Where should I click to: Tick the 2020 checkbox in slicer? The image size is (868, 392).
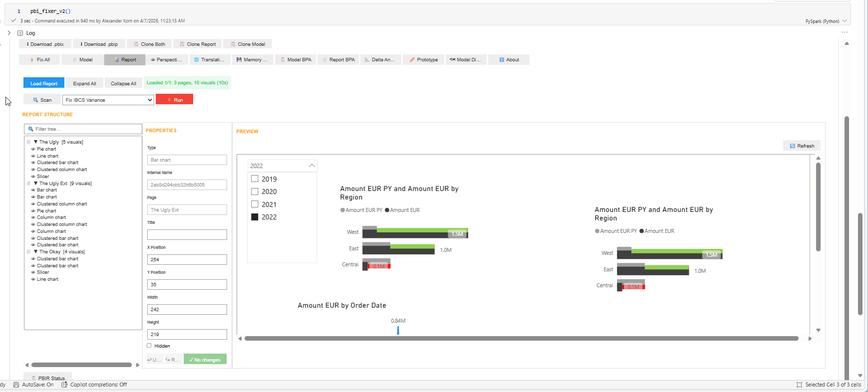pos(255,191)
